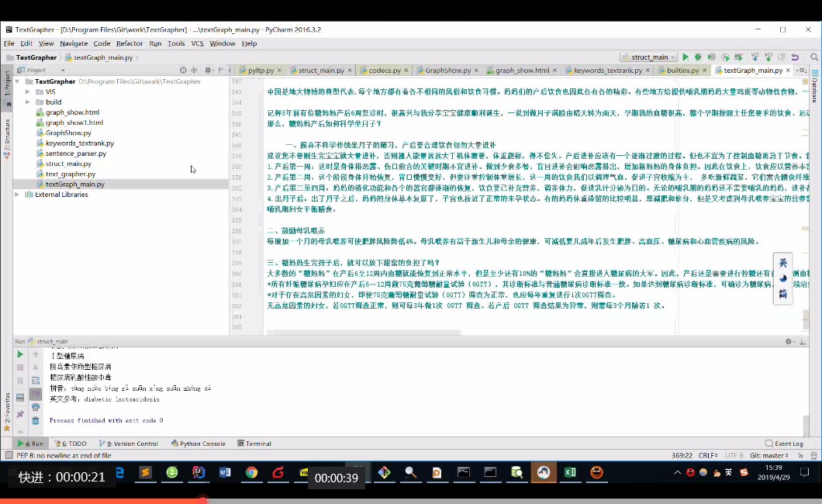The image size is (822, 504).
Task: Open 9: Version Control tool window
Action: pyautogui.click(x=129, y=444)
